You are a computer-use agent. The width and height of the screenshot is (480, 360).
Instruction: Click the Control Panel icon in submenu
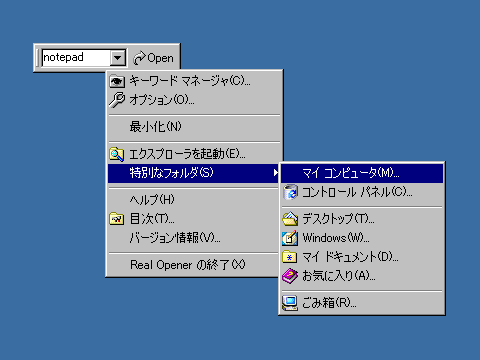pyautogui.click(x=290, y=192)
